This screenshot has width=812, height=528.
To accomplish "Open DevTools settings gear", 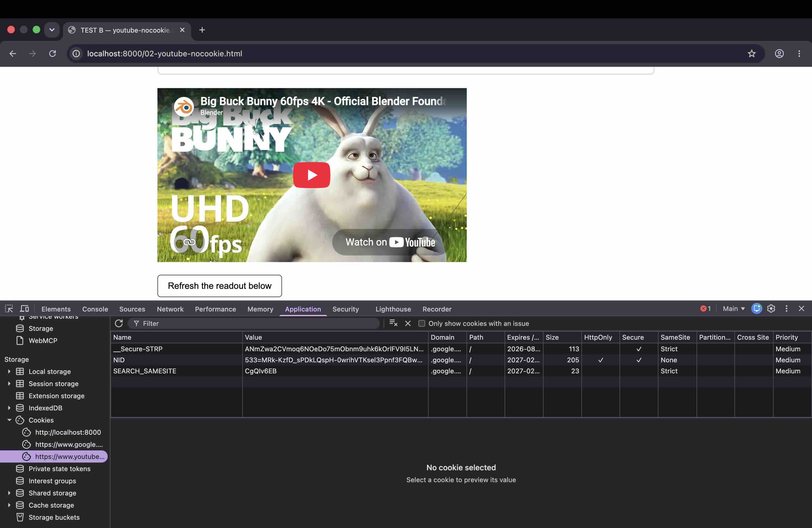I will 771,309.
